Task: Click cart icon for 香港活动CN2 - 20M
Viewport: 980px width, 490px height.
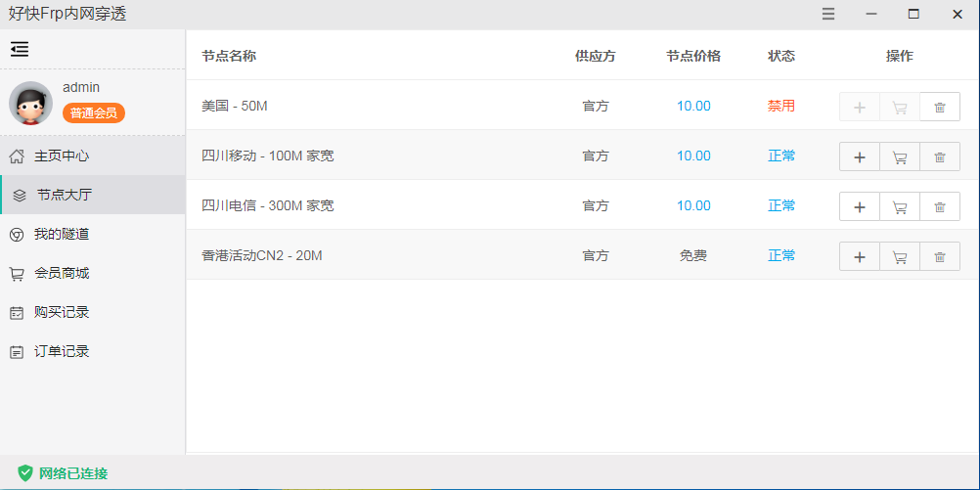Action: click(900, 256)
